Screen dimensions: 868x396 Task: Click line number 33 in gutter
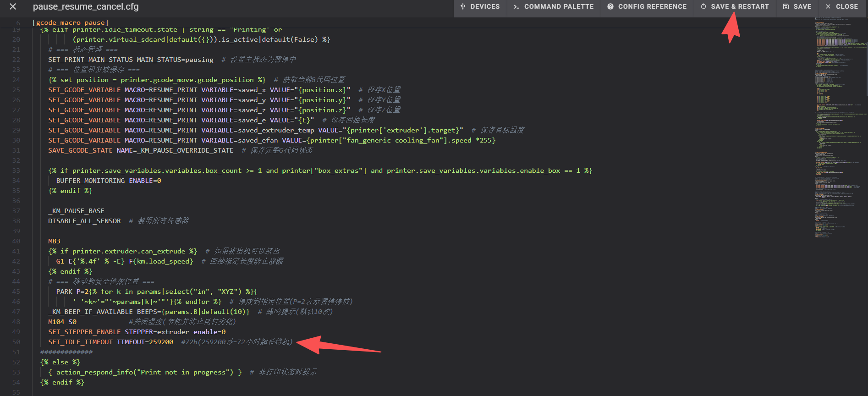tap(16, 170)
